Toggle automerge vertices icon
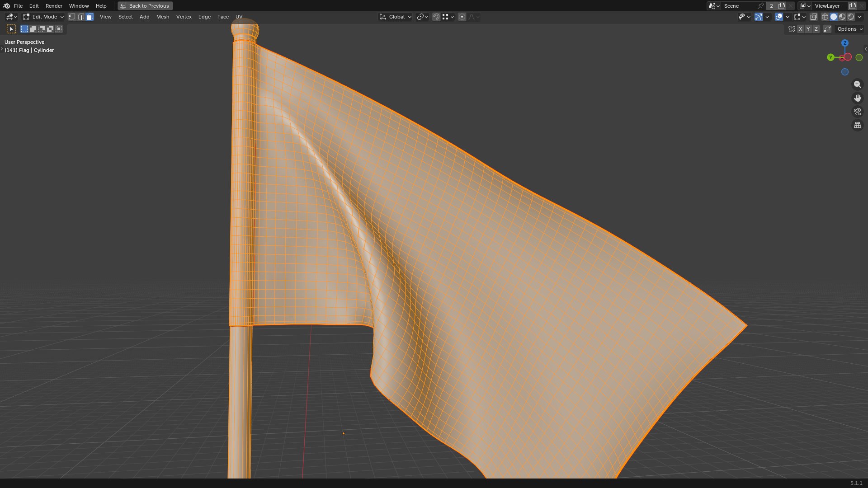868x488 pixels. tap(827, 29)
